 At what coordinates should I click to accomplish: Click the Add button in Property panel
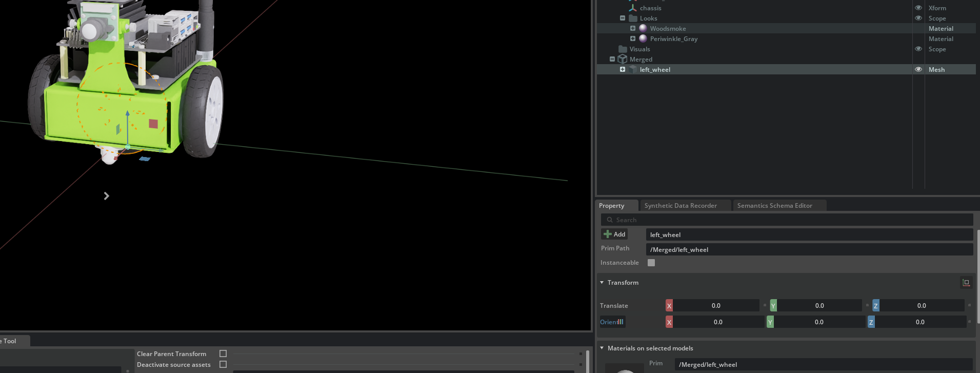(x=614, y=234)
